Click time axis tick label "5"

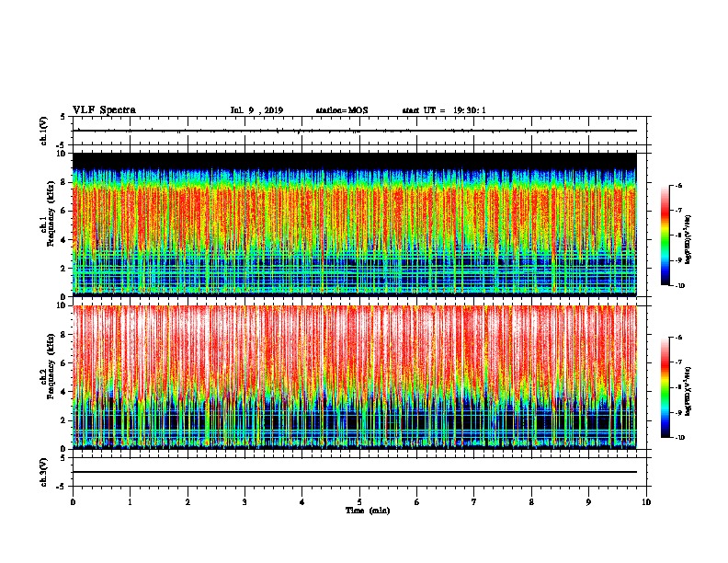pos(359,501)
